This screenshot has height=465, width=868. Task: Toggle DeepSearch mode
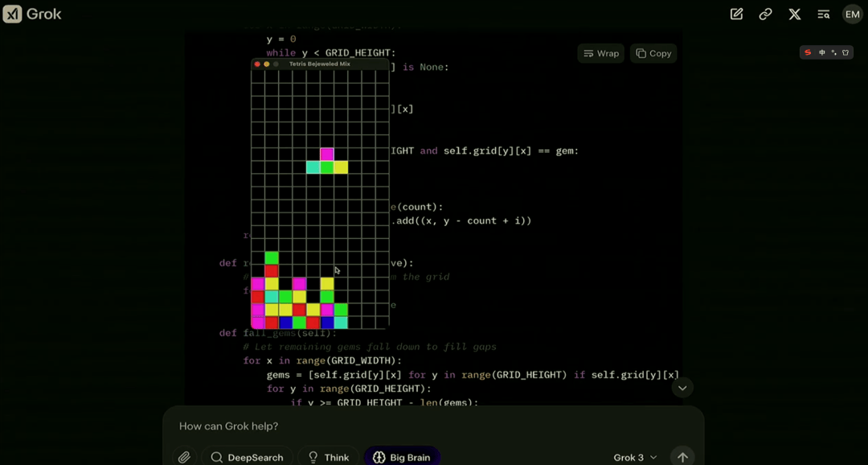click(x=247, y=457)
